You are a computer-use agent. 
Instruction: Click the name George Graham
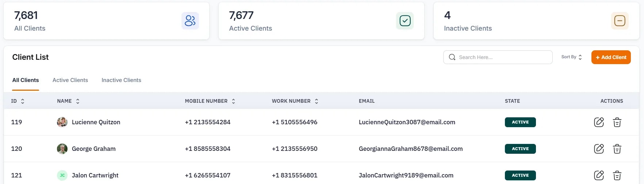coord(94,149)
